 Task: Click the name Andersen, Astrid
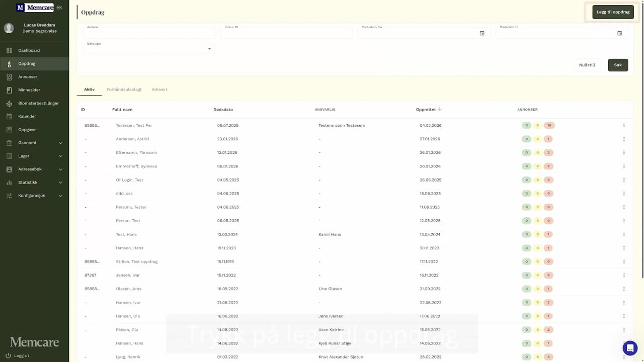click(132, 139)
